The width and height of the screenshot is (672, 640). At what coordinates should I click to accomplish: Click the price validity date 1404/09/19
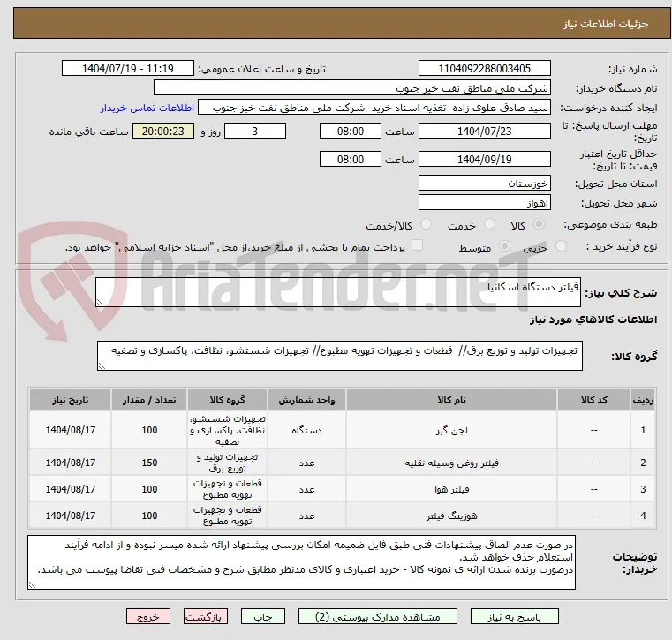pos(484,160)
